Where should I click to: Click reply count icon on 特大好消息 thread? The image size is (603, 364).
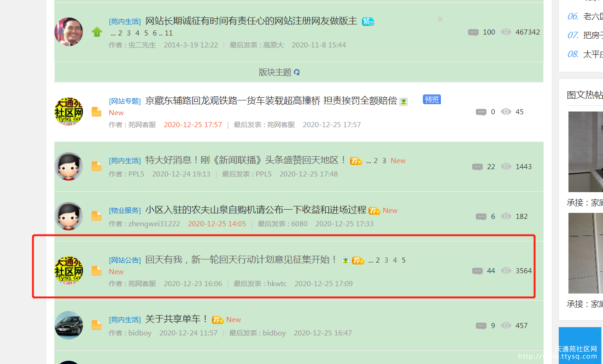pos(477,167)
